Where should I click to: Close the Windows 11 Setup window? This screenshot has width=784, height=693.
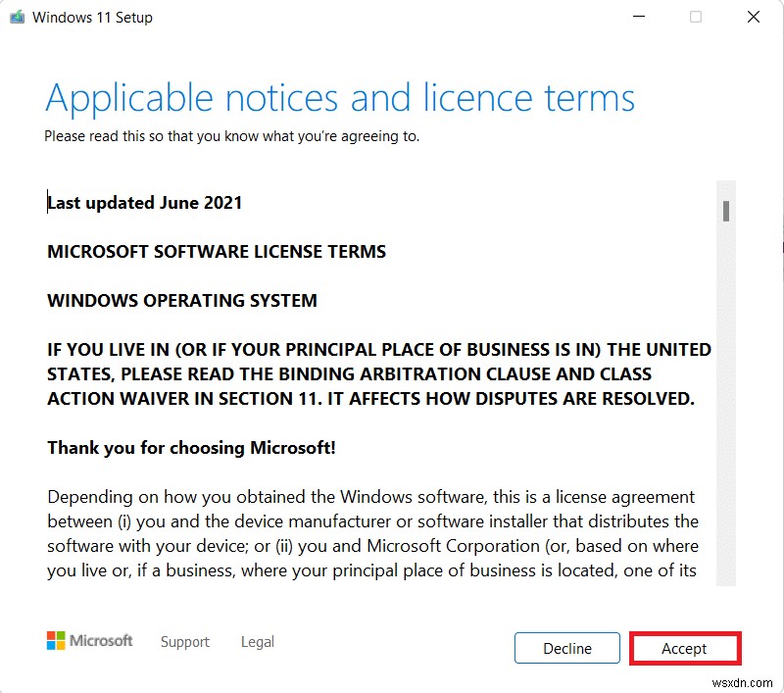point(753,17)
